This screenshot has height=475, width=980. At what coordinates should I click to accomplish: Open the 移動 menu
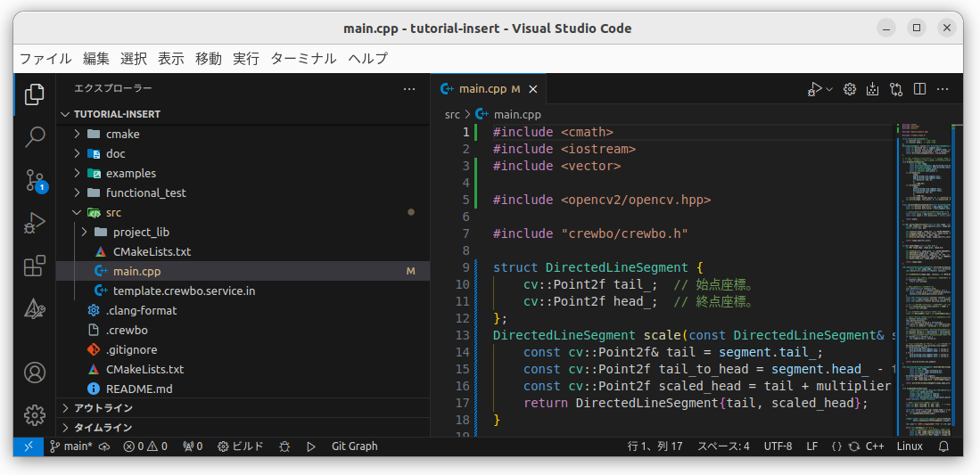[209, 59]
